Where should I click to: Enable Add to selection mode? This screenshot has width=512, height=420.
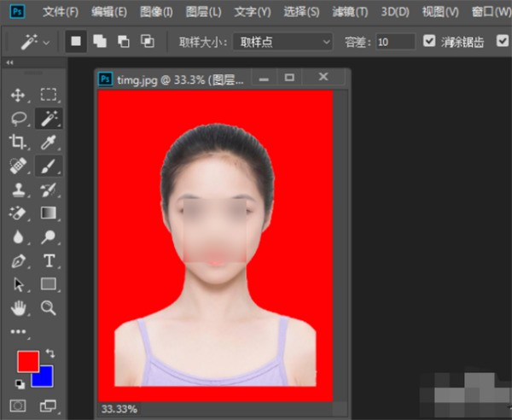[99, 41]
